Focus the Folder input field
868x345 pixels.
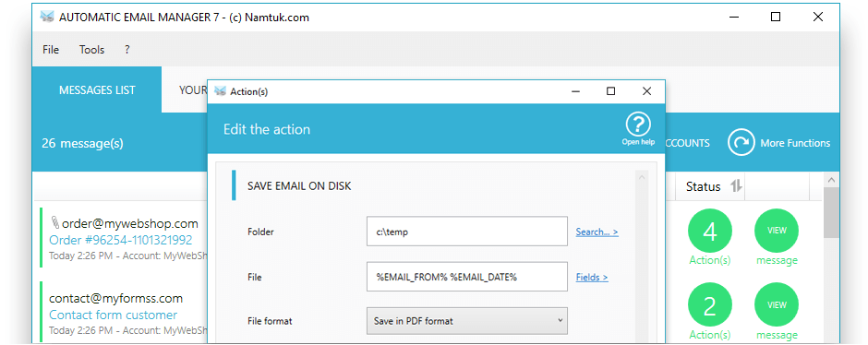pos(466,232)
